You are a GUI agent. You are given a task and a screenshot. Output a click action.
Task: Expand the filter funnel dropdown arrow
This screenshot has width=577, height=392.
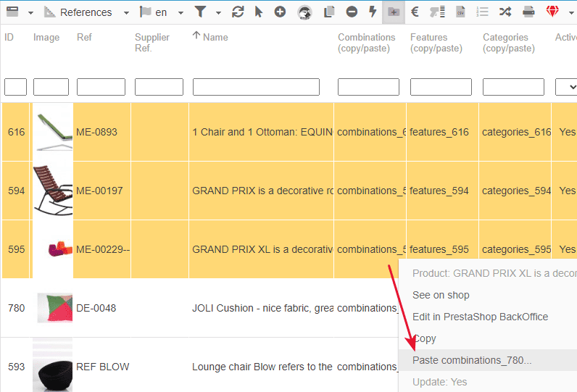click(219, 13)
